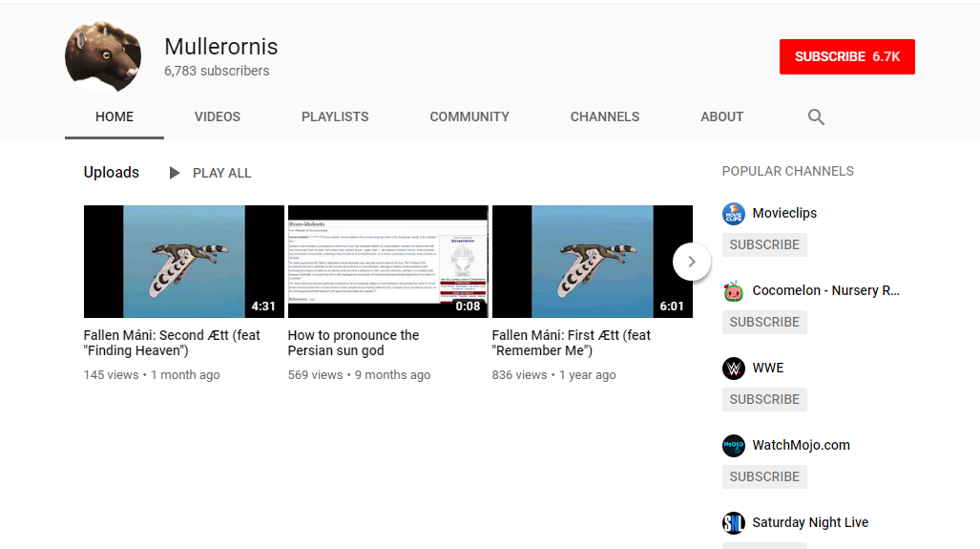This screenshot has width=980, height=549.
Task: Open WatchMojo.com channel logo
Action: click(x=733, y=446)
